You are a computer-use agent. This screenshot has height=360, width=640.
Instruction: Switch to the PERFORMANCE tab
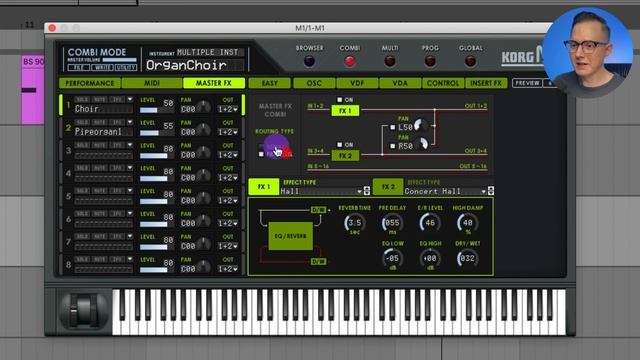pos(90,83)
